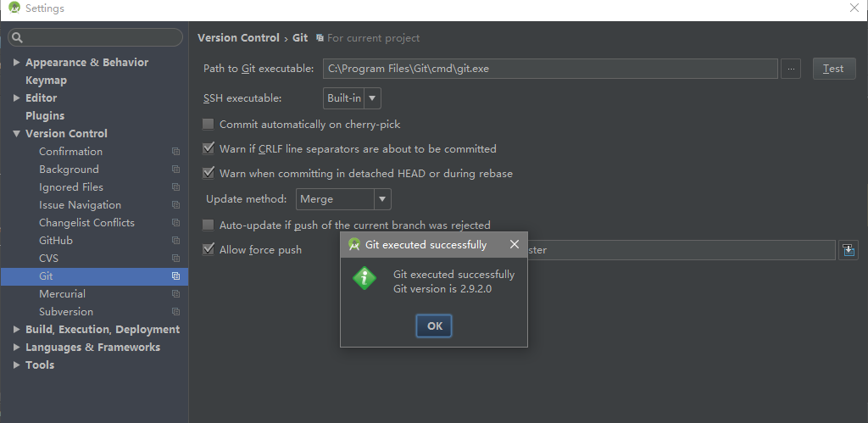868x423 pixels.
Task: Click the protected branches expand icon
Action: click(849, 250)
